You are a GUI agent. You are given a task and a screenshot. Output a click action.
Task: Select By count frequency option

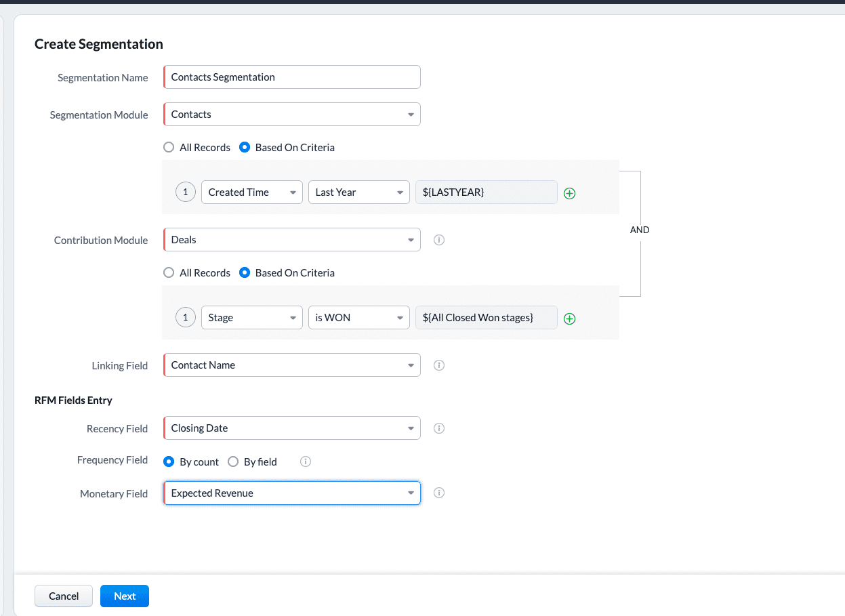(169, 462)
